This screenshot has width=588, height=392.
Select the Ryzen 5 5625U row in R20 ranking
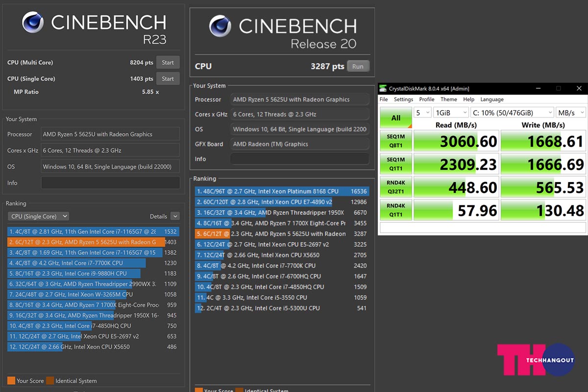pos(282,234)
